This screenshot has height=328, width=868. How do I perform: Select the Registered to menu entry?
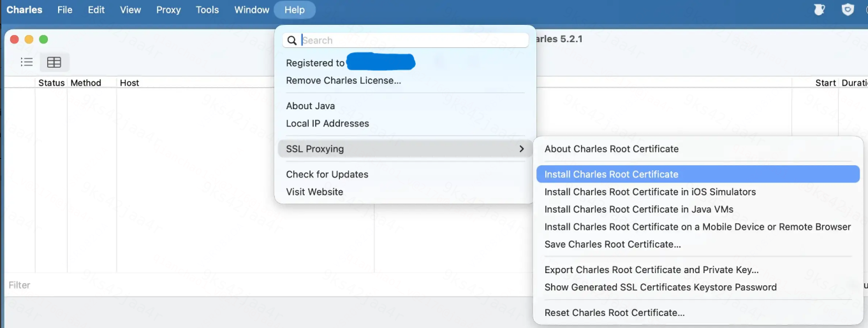pos(406,63)
